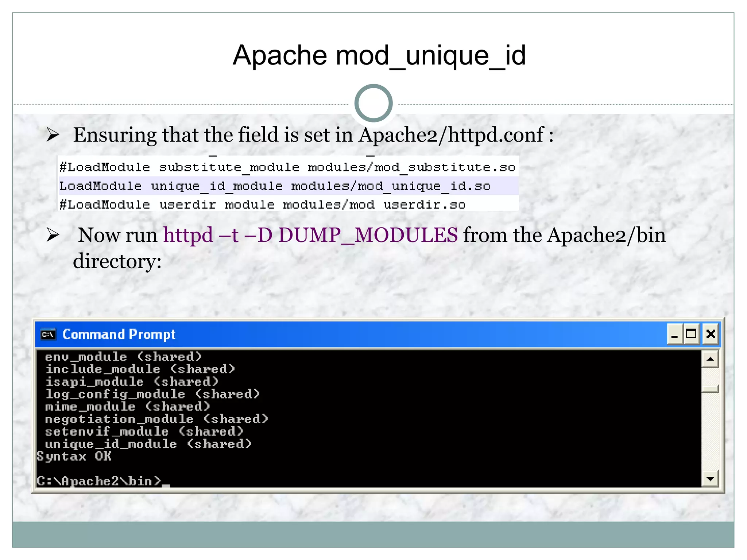This screenshot has width=747, height=560.
Task: Click the 'Ensuring that the field is set' bullet text
Action: [x=313, y=135]
